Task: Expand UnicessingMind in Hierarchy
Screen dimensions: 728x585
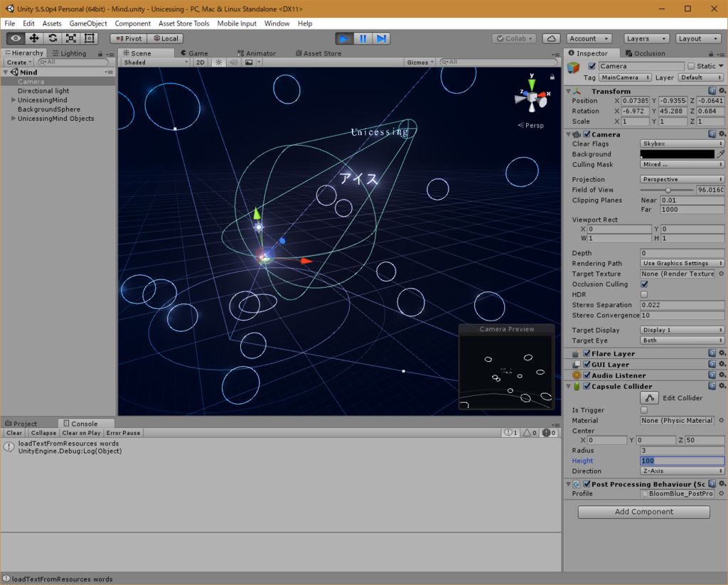Action: click(x=14, y=100)
